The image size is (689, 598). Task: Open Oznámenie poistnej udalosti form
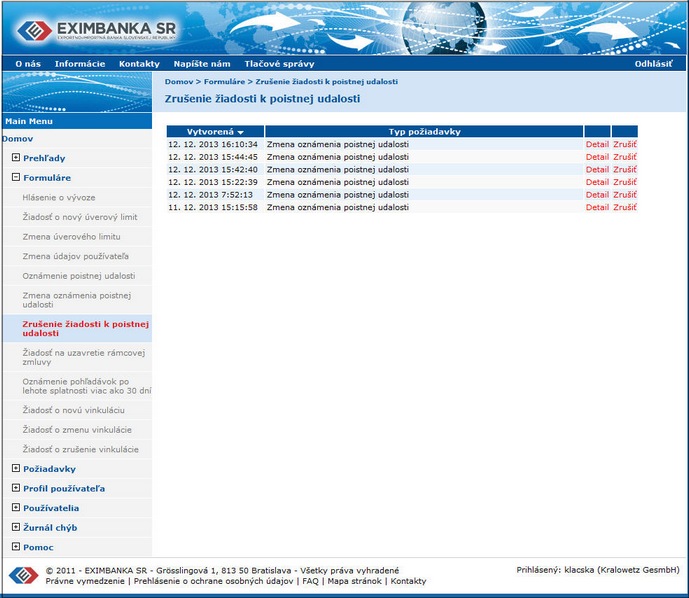[79, 276]
